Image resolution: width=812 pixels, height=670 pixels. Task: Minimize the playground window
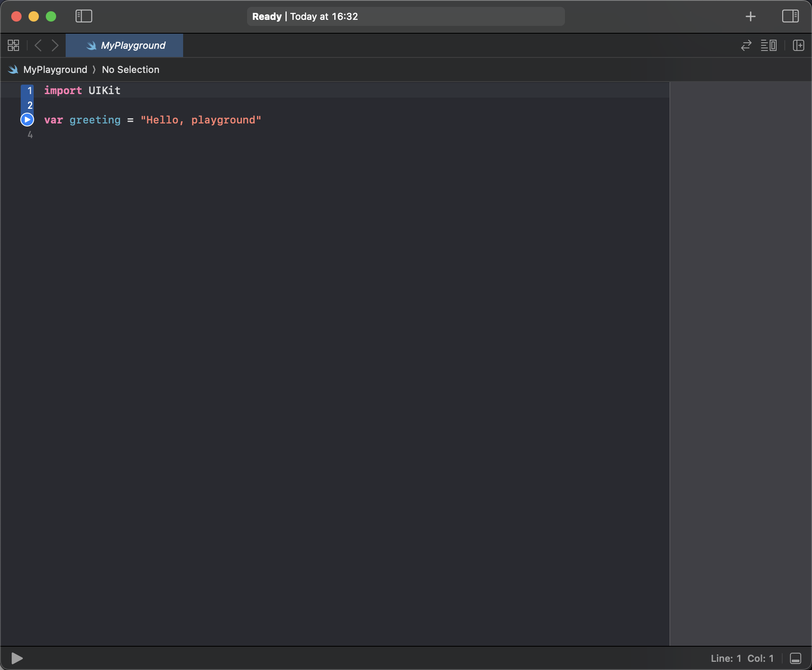coord(34,16)
